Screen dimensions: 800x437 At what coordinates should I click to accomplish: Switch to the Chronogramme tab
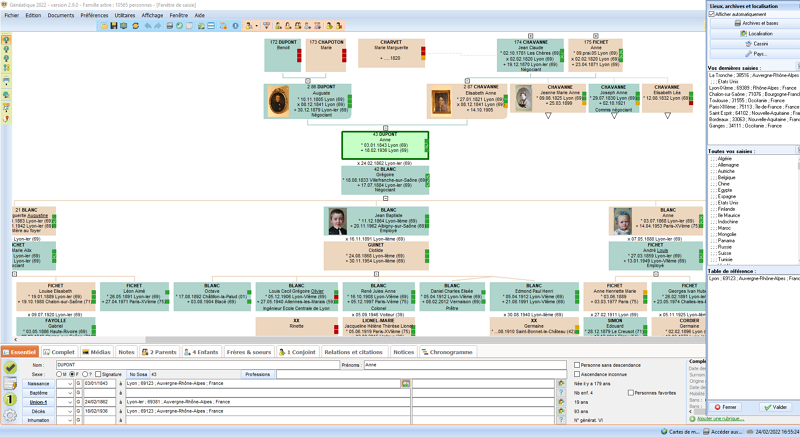[x=447, y=352]
